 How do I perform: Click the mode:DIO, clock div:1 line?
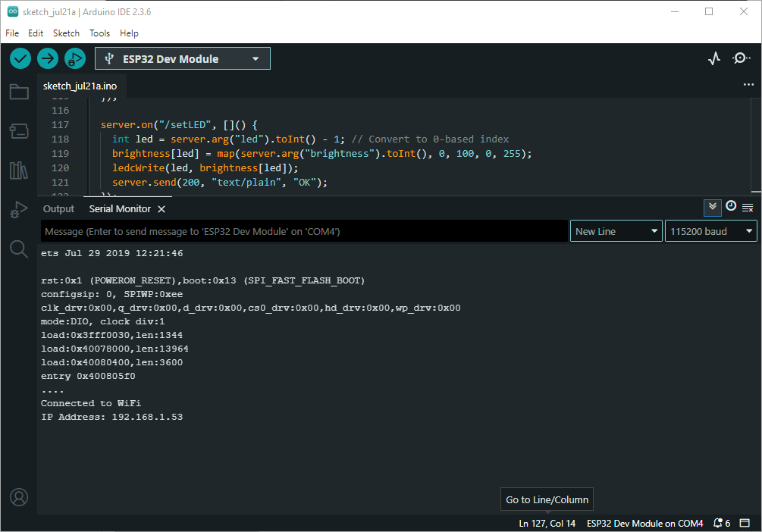click(102, 321)
